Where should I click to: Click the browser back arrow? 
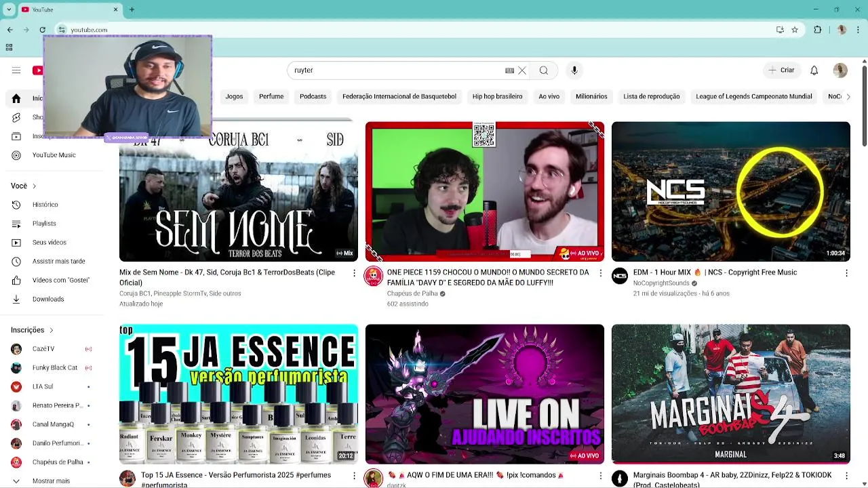pyautogui.click(x=10, y=30)
